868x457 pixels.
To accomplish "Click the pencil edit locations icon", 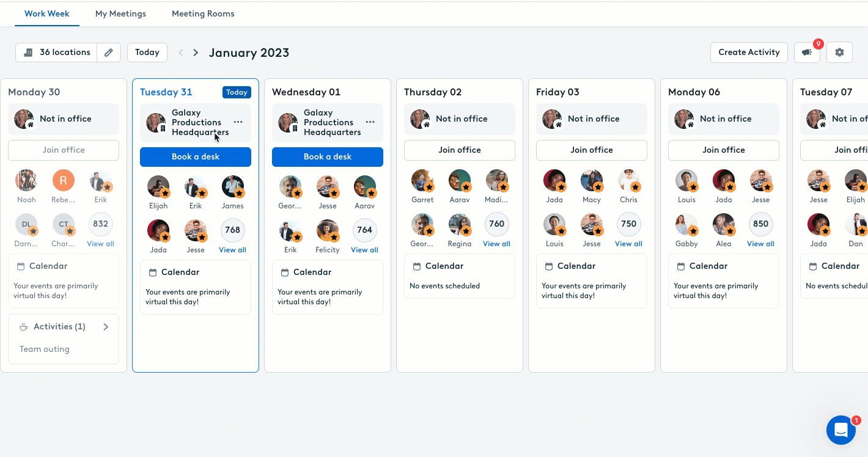I will 109,53.
